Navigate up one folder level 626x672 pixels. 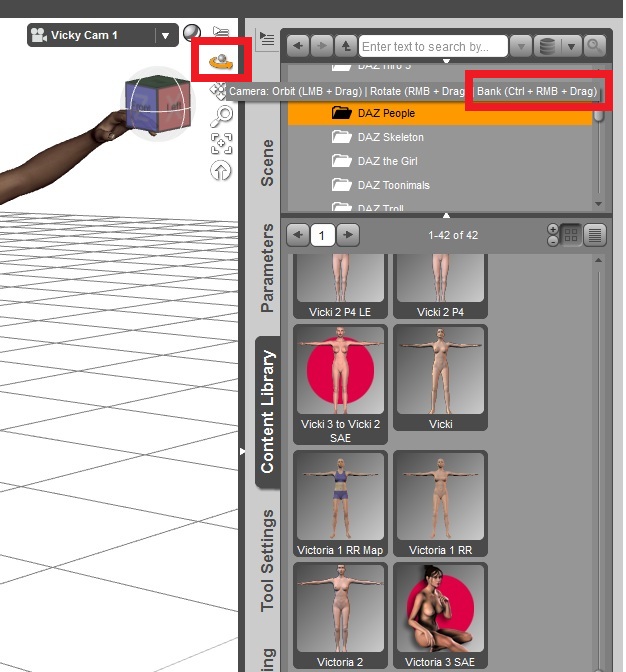(345, 46)
